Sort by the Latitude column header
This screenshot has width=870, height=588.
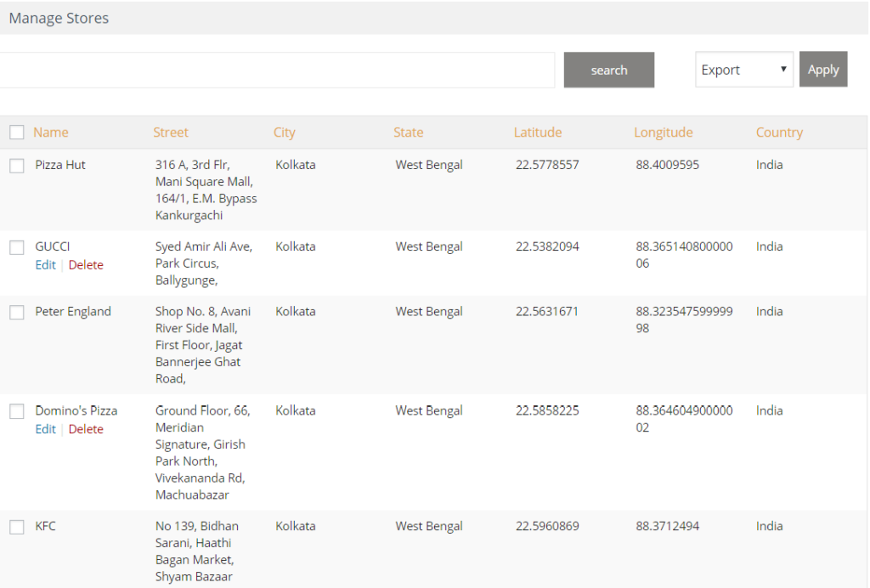tap(538, 132)
